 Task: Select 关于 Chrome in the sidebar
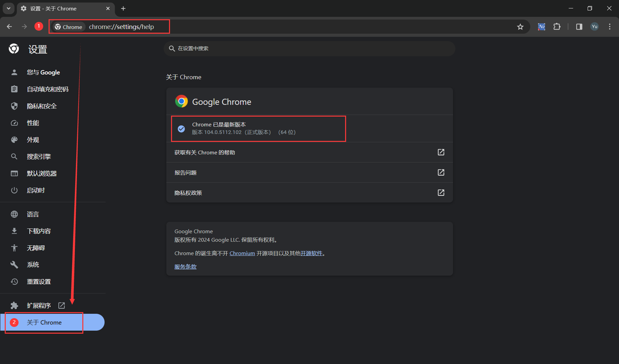click(x=52, y=322)
